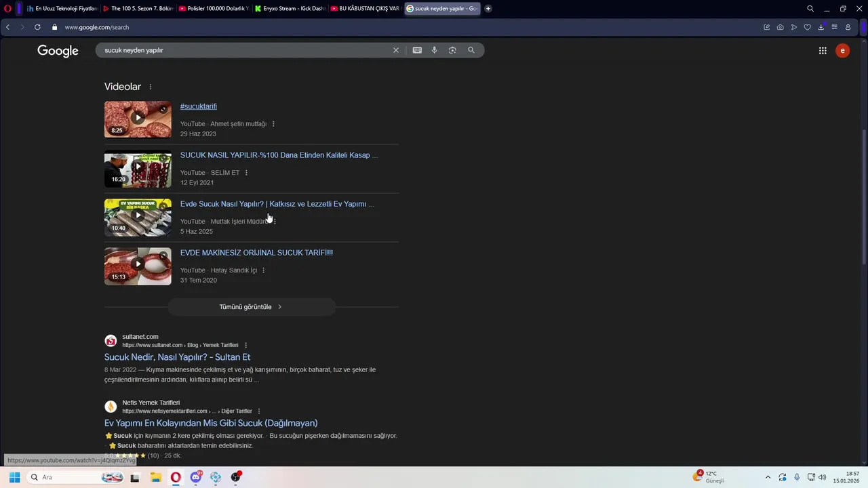Open Task View from the taskbar

click(x=135, y=477)
